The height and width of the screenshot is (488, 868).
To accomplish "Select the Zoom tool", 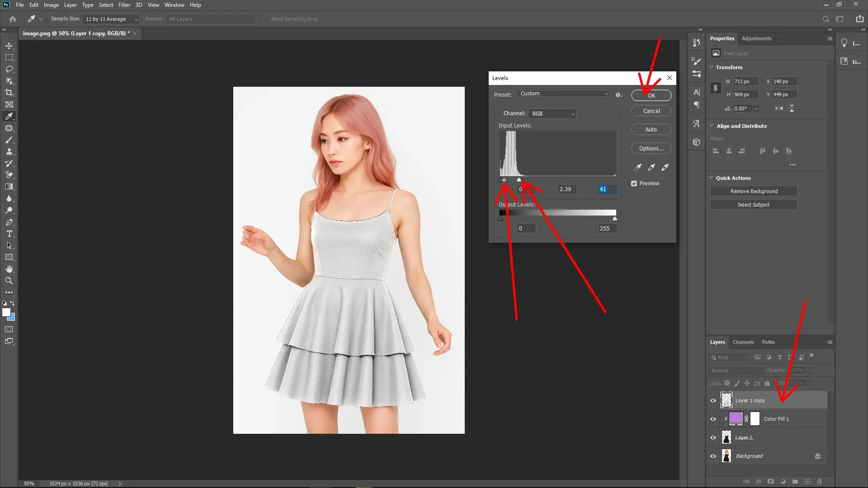I will [x=9, y=281].
